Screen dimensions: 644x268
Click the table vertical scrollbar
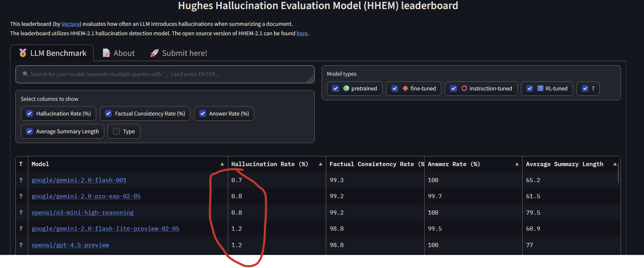tap(619, 173)
